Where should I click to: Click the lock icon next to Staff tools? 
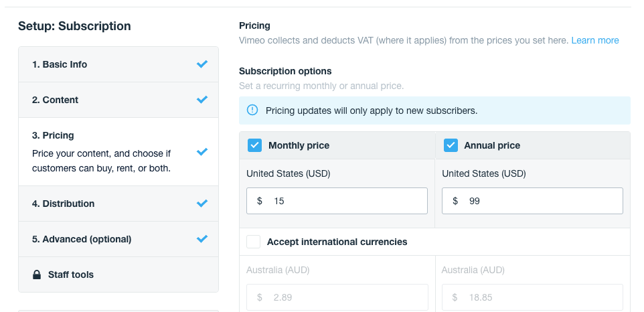pos(37,275)
